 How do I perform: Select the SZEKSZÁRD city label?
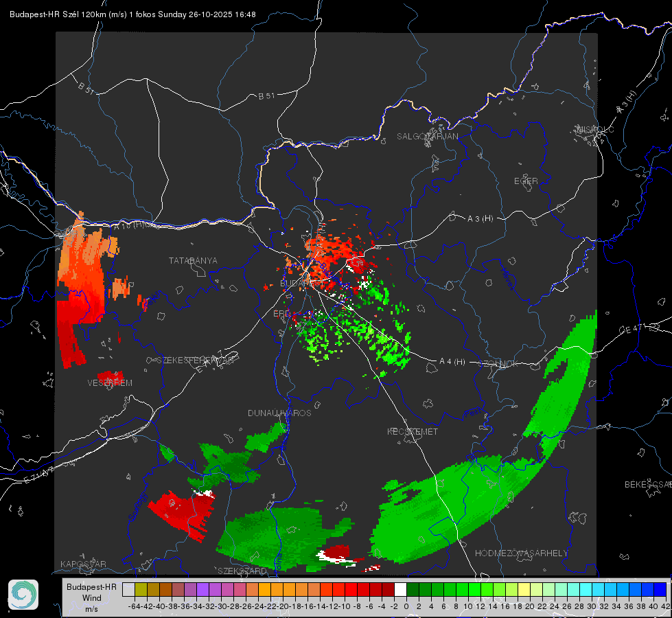coord(242,571)
